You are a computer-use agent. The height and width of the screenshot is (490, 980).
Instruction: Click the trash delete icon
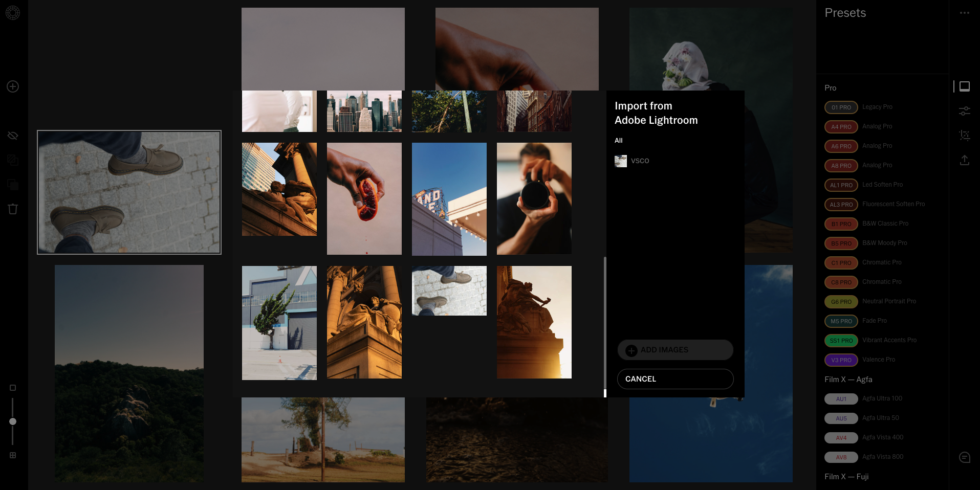13,209
